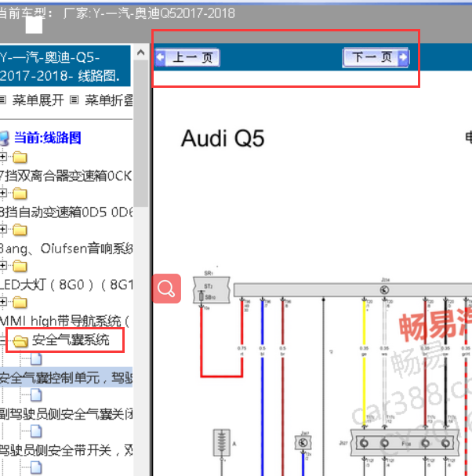This screenshot has height=476, width=472.
Task: Click folder icon above LED大灯
Action: point(20,267)
